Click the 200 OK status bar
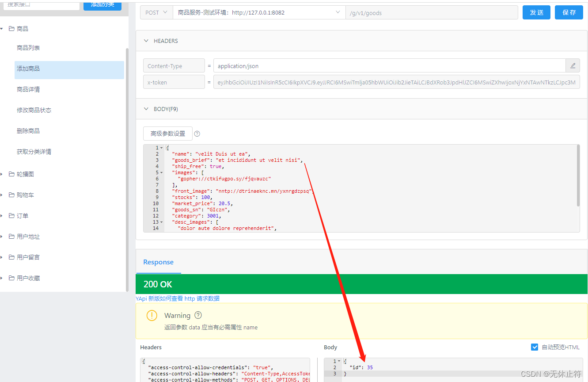The image size is (588, 382). click(x=361, y=284)
